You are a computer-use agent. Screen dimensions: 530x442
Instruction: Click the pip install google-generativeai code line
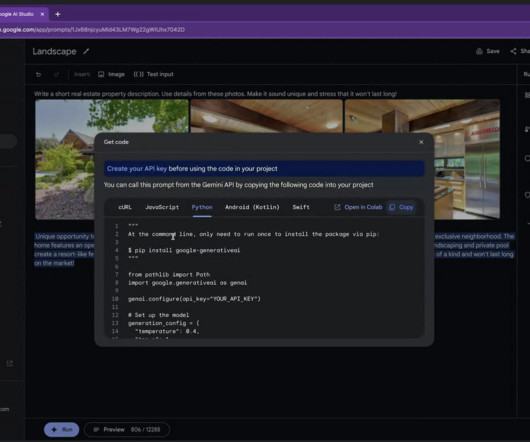point(184,250)
